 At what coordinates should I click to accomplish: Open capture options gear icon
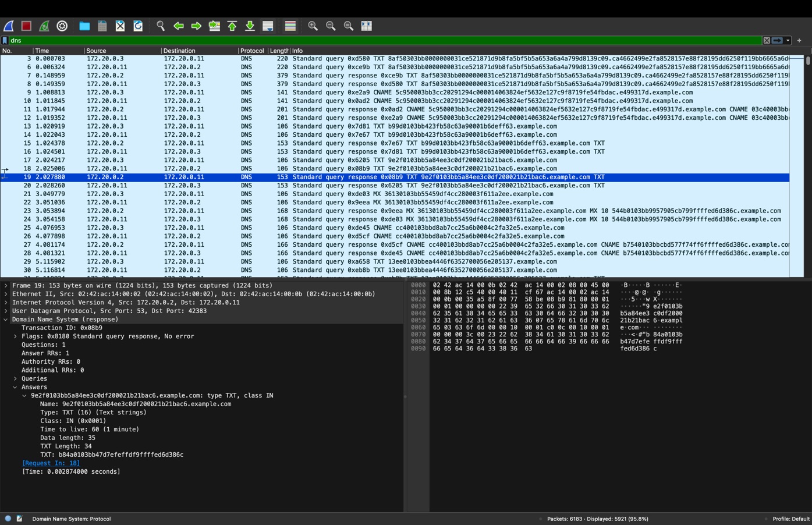pos(61,26)
